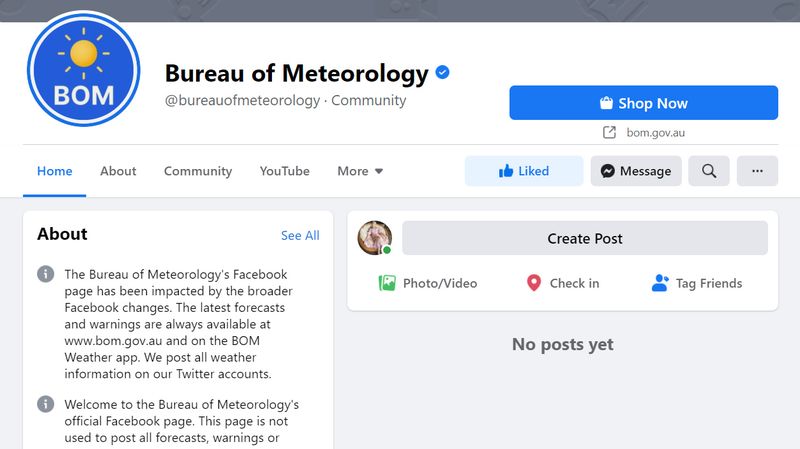Switch to the Home tab
Screen dimensions: 800x449
(x=55, y=171)
